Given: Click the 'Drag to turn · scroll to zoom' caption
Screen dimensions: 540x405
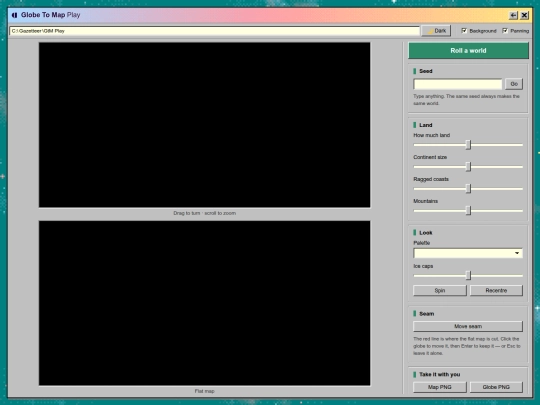Looking at the screenshot, I should point(205,213).
